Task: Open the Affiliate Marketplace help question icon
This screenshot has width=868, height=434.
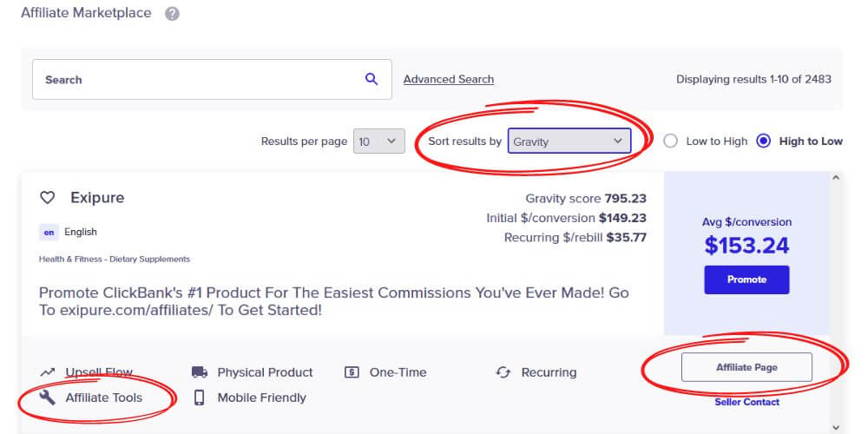Action: tap(172, 14)
